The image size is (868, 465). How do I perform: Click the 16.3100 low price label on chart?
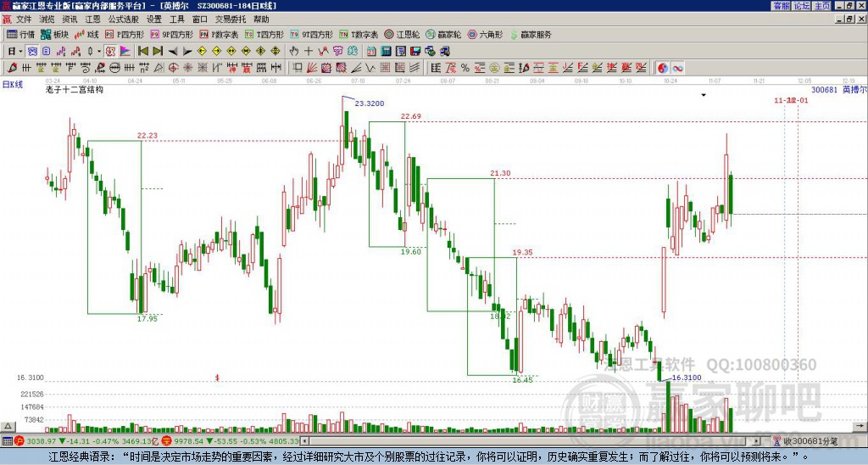point(687,378)
